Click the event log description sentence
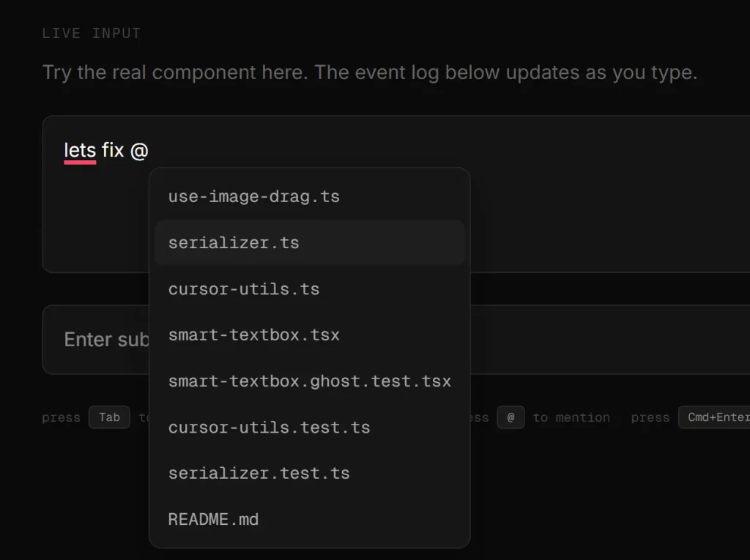This screenshot has width=750, height=560. (x=369, y=72)
